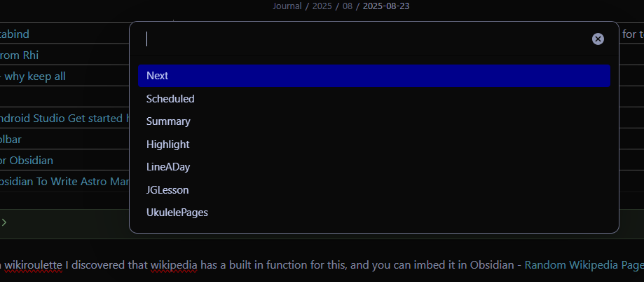Pick the JGLesson entry

[374, 190]
